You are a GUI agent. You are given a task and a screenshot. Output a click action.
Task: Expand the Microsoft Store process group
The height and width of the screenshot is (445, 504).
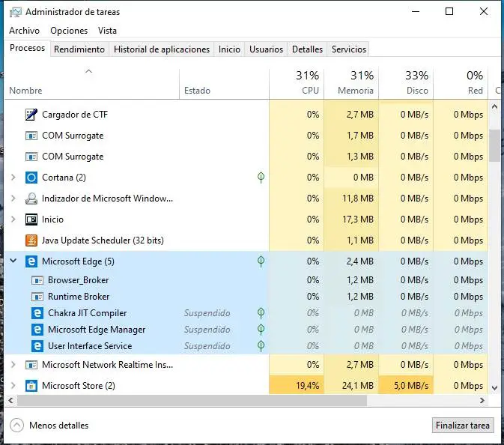(x=13, y=386)
